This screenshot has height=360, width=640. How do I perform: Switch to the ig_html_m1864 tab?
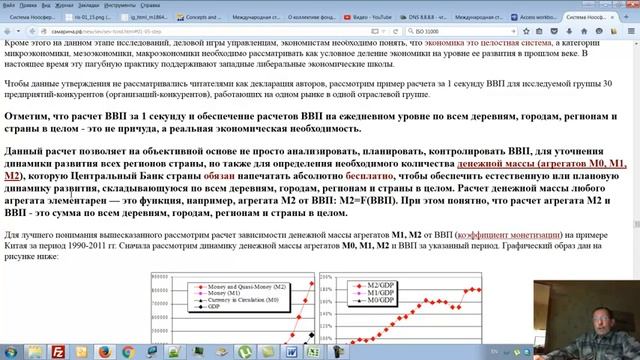click(x=144, y=17)
